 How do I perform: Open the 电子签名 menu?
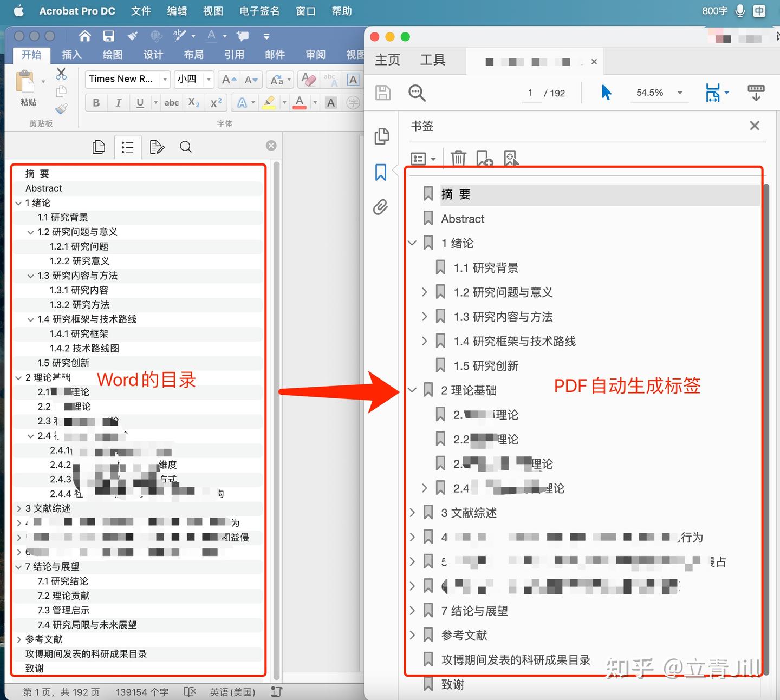click(x=259, y=11)
